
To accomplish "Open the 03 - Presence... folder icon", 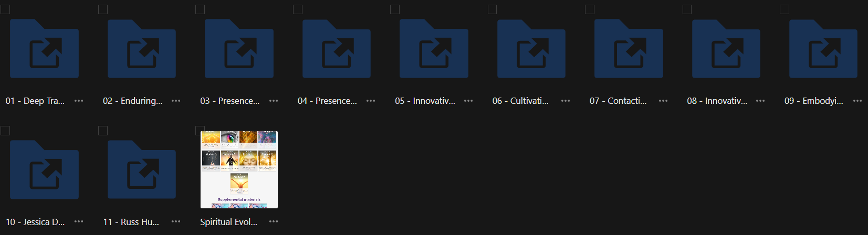I will 239,49.
